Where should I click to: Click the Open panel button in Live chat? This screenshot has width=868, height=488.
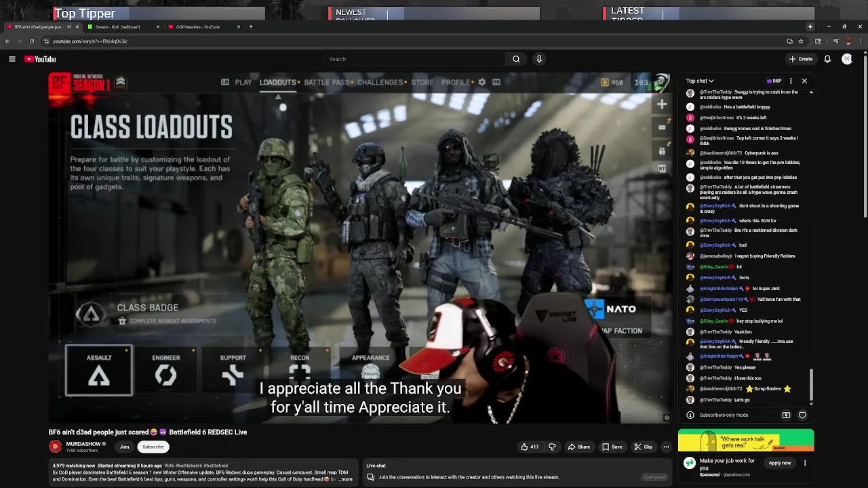tap(654, 477)
